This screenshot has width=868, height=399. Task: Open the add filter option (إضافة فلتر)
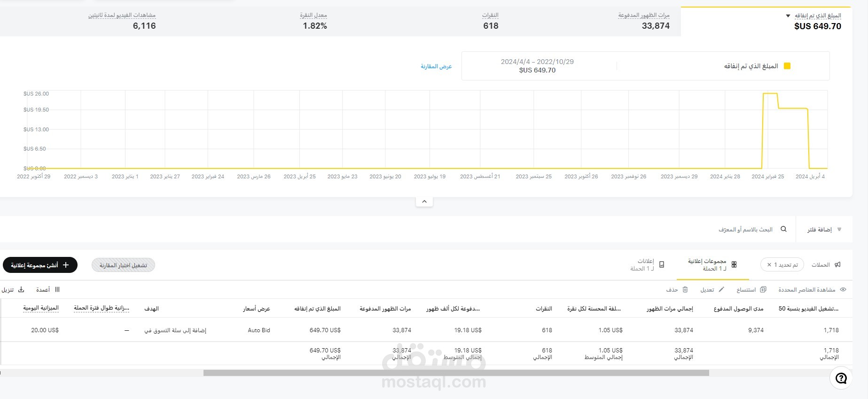824,230
